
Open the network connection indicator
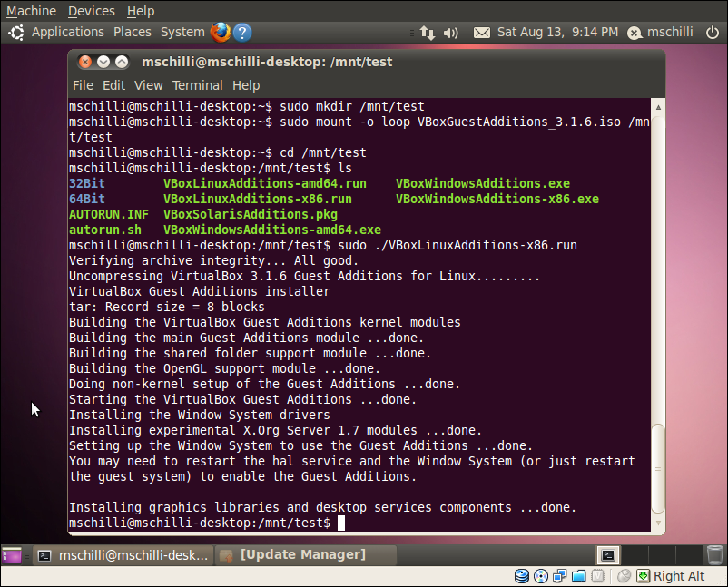428,33
